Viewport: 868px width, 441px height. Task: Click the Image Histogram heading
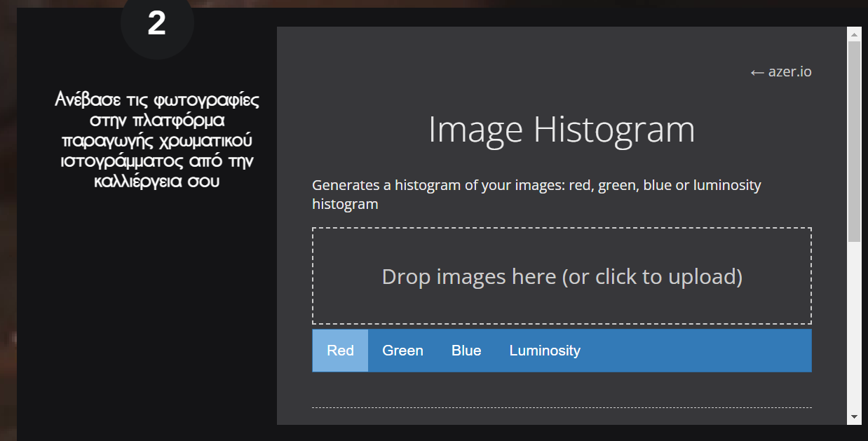point(562,130)
